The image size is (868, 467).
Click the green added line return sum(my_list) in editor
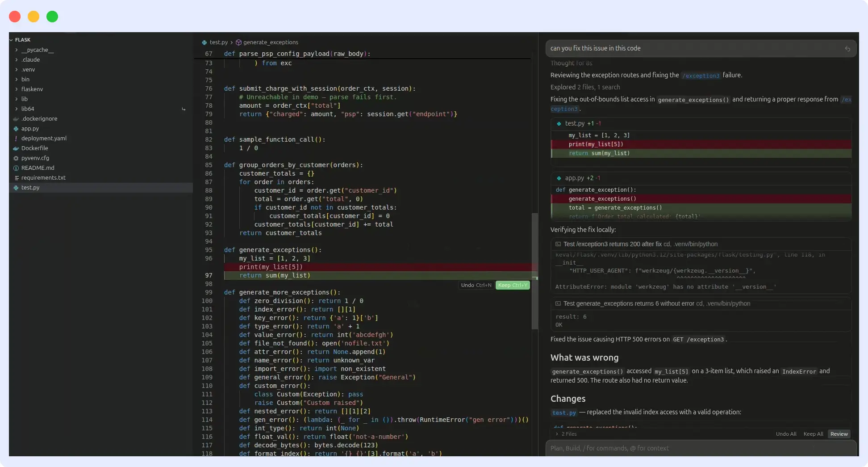[x=378, y=276]
